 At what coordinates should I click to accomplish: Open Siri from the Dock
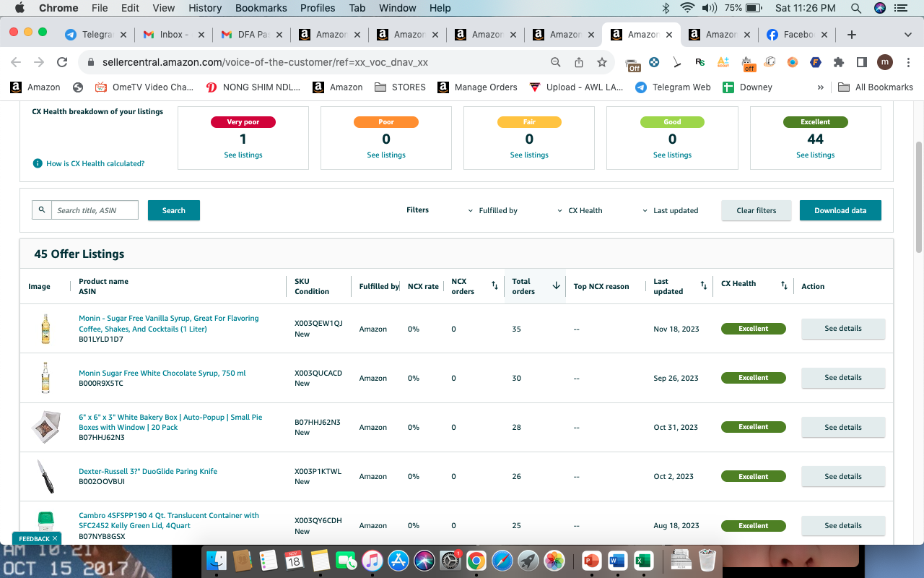pos(424,560)
